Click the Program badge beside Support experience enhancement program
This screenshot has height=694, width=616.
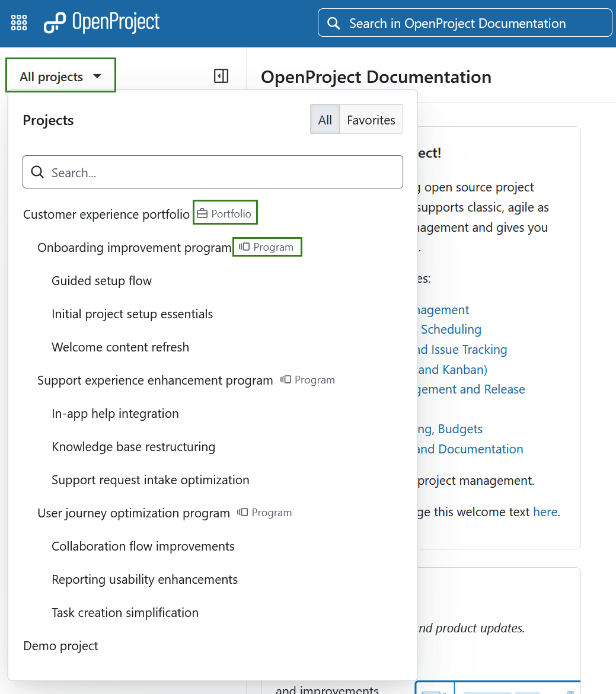pyautogui.click(x=307, y=380)
